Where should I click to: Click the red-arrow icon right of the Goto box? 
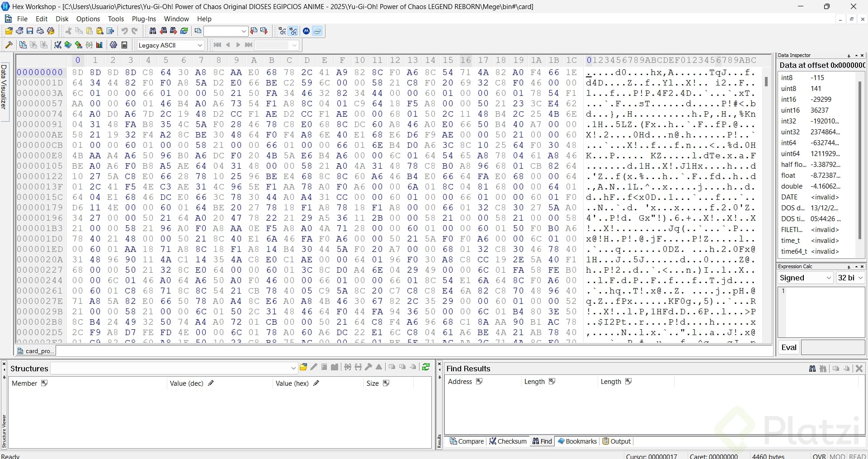pos(254,31)
